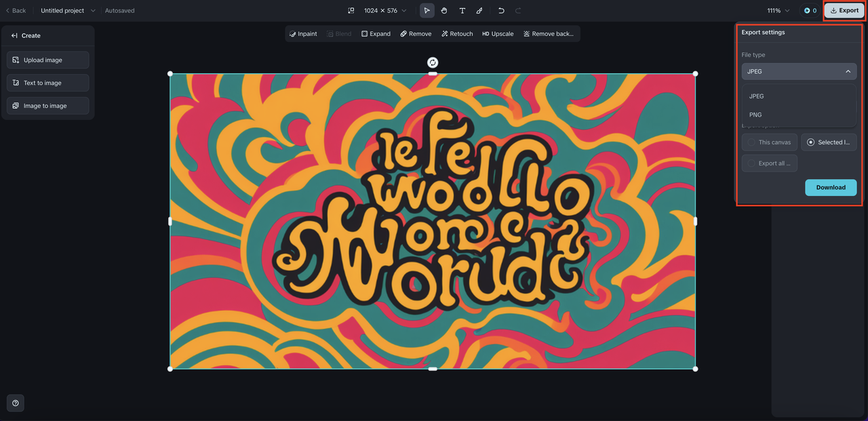
Task: Click Upload image
Action: click(47, 60)
